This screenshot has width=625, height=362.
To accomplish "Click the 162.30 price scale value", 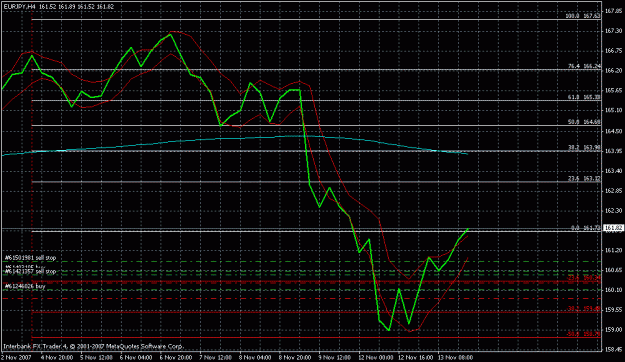I will pos(613,211).
